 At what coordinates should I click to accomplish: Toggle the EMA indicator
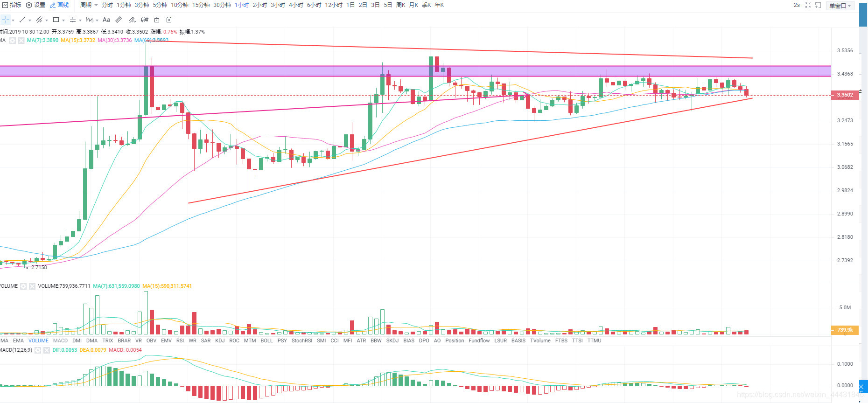tap(18, 341)
